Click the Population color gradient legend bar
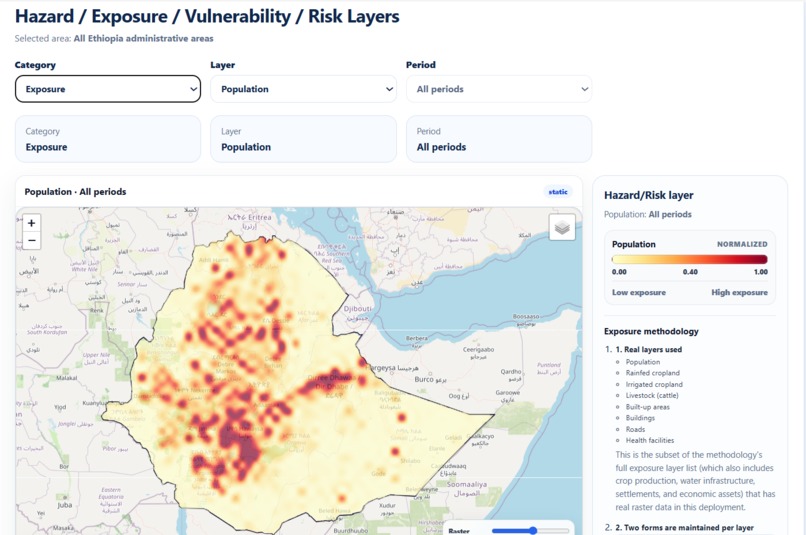Image resolution: width=806 pixels, height=535 pixels. 689,260
